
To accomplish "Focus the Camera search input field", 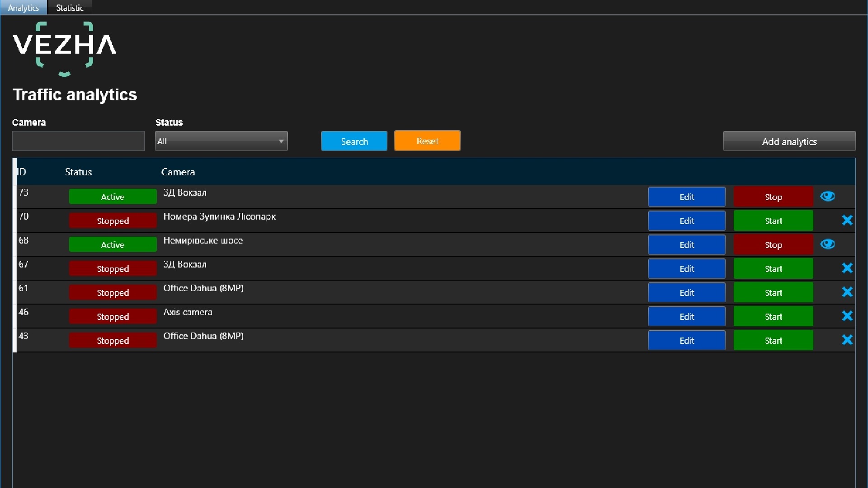I will coord(78,141).
